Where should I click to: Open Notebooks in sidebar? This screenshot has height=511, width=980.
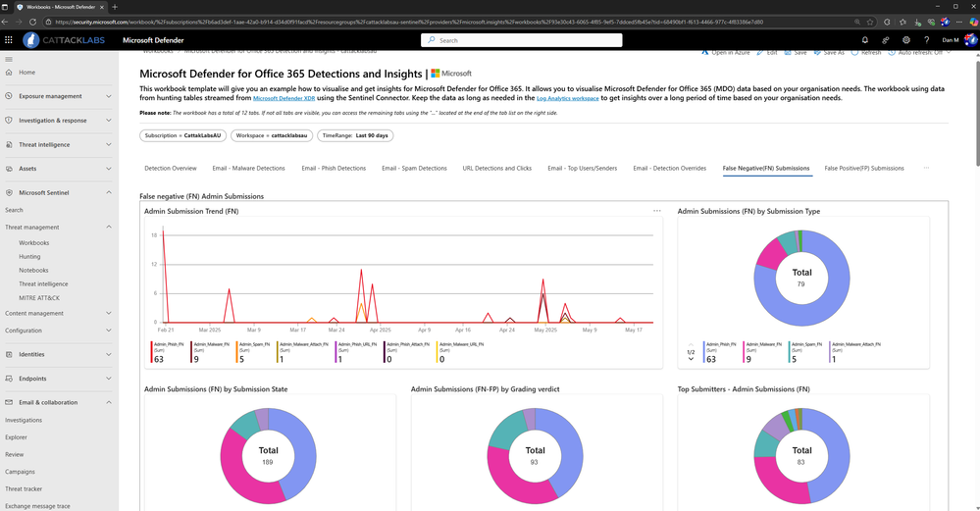(x=33, y=271)
